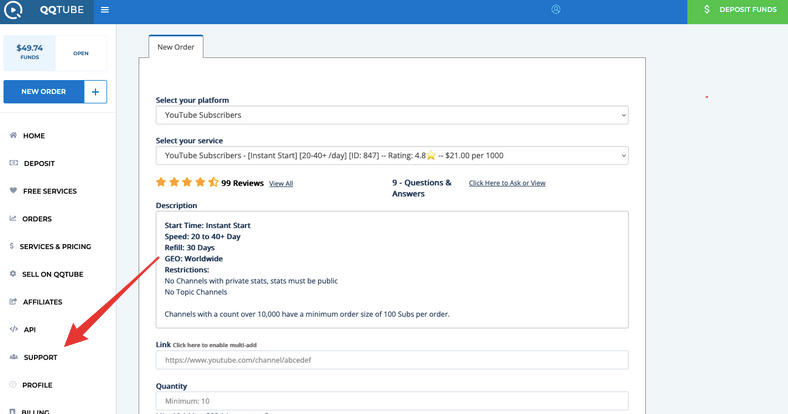Go to Orders page
Screen dimensions: 788x414
click(x=37, y=219)
